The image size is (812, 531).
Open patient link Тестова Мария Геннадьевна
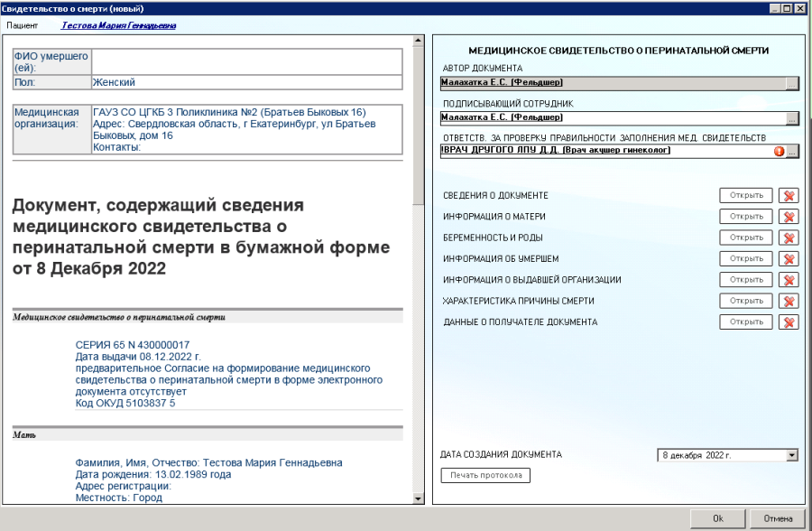tap(118, 25)
